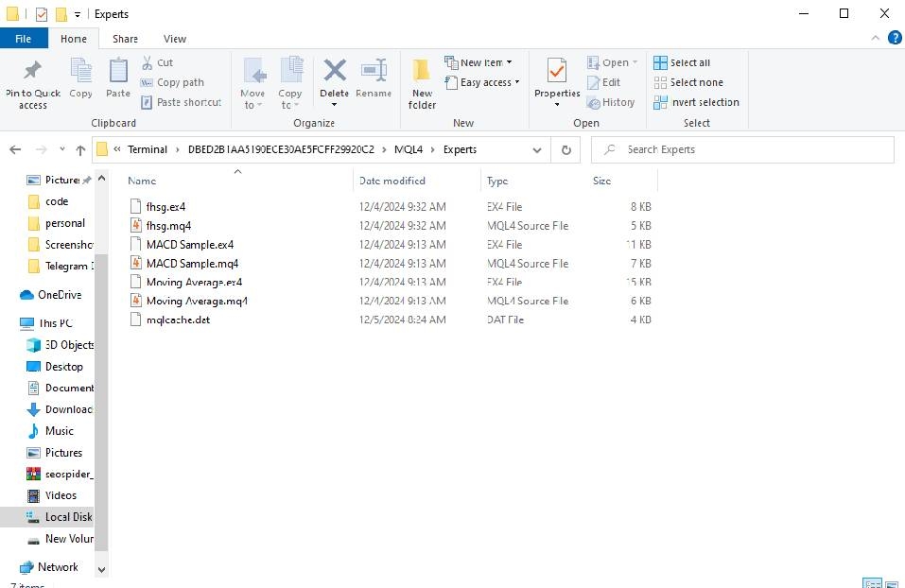905x588 pixels.
Task: Click the MQL4 breadcrumb in the path
Action: tap(409, 149)
